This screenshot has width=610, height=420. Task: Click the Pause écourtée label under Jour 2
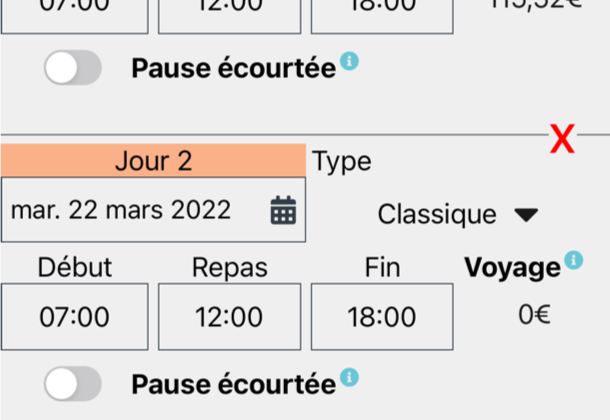click(233, 385)
